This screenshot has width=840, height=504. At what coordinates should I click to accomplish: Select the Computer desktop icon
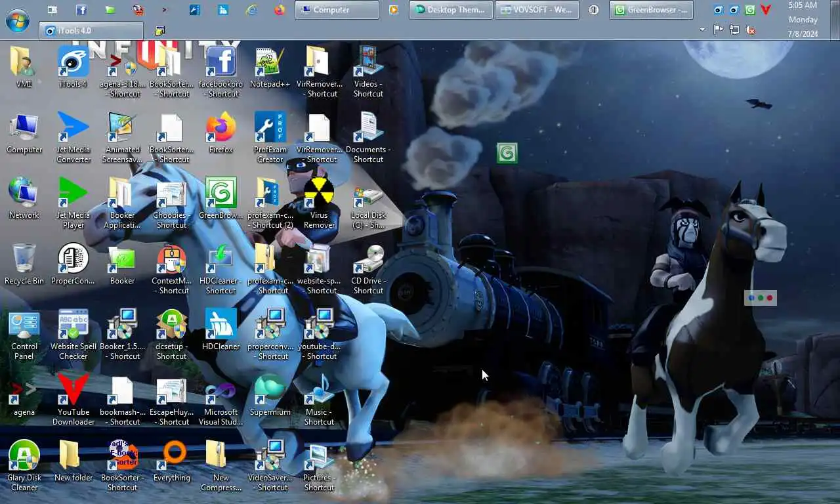point(24,133)
